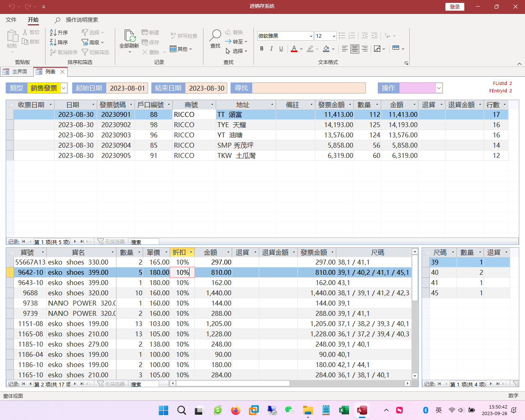Center-align text using the alignment icon

click(x=355, y=49)
